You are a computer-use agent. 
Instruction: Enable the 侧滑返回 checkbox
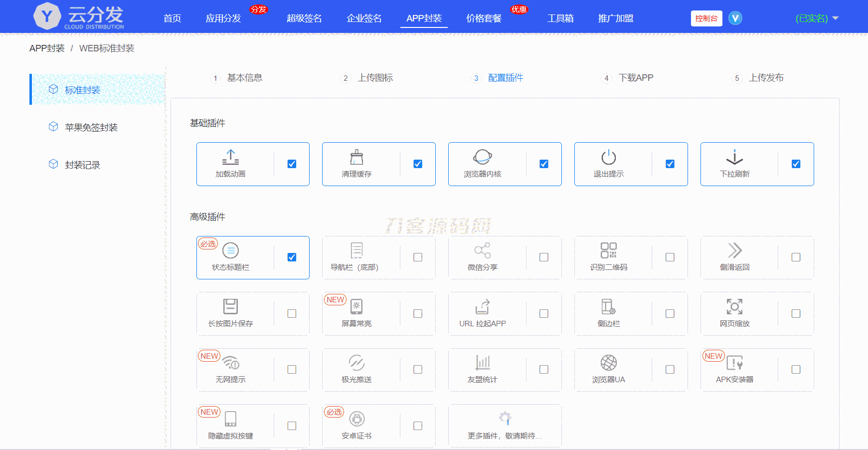pyautogui.click(x=796, y=257)
